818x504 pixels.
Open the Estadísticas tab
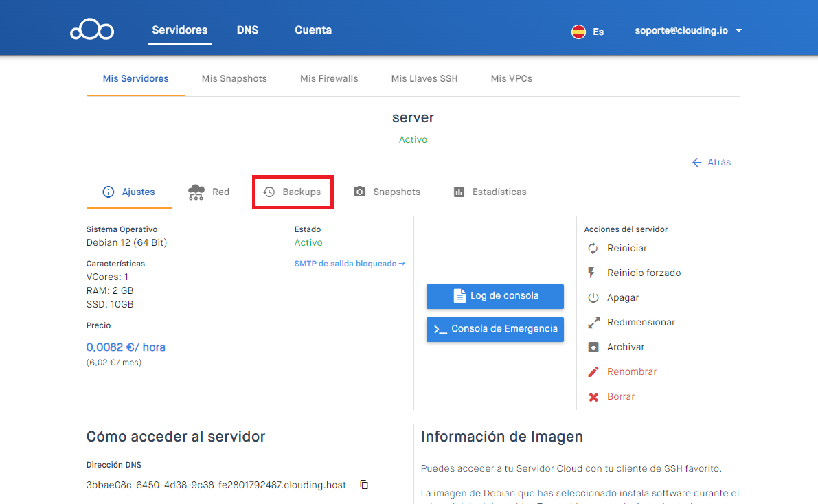click(x=490, y=192)
